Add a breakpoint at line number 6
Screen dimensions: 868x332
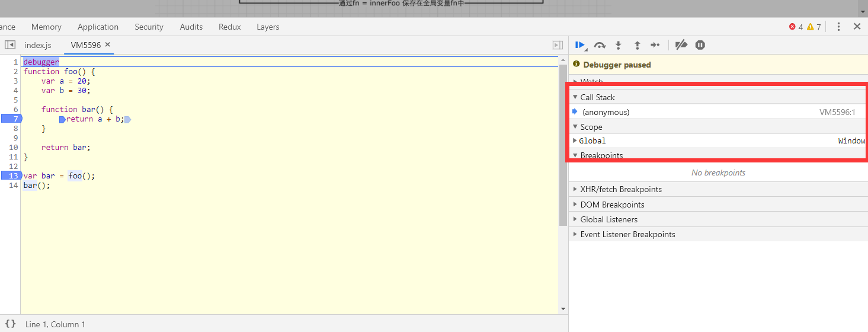click(x=15, y=110)
